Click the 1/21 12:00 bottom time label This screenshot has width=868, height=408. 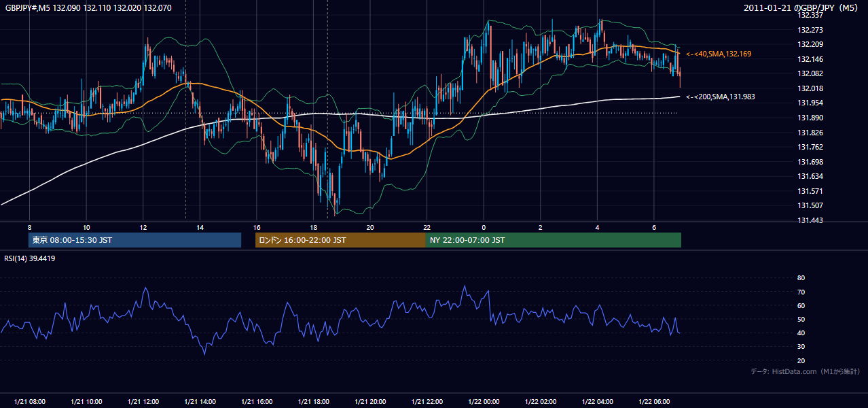(143, 402)
